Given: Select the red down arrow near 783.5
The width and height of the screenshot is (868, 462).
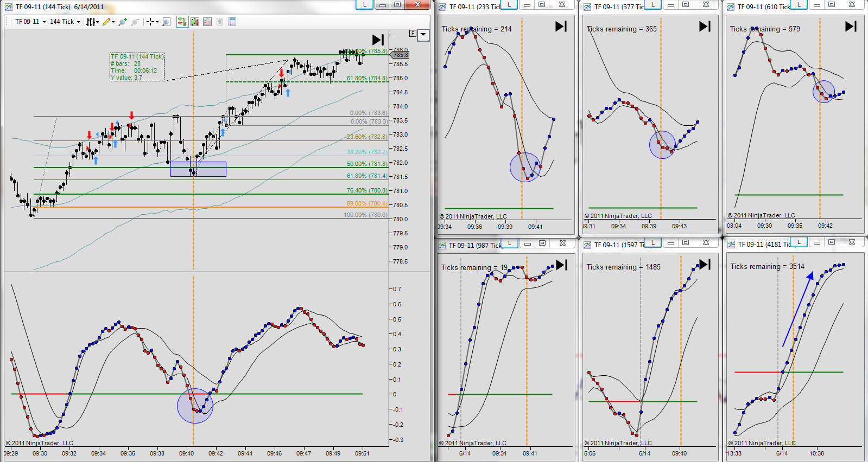Looking at the screenshot, I should (x=131, y=116).
